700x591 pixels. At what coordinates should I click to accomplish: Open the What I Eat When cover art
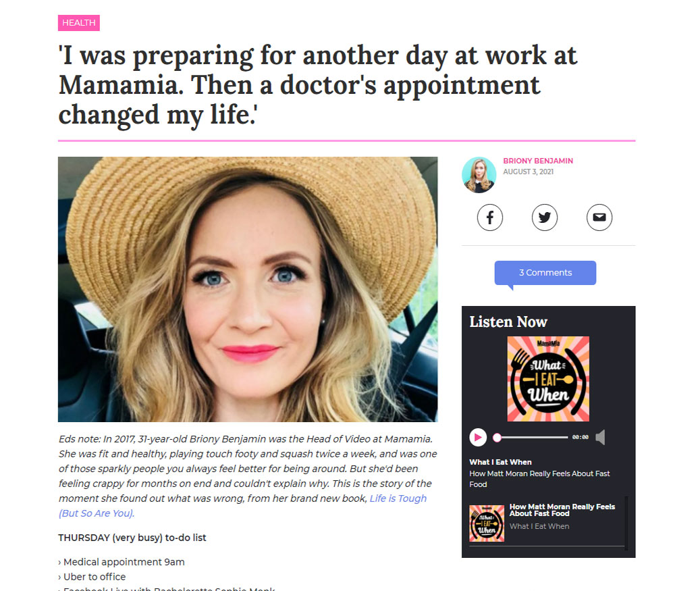pyautogui.click(x=548, y=379)
